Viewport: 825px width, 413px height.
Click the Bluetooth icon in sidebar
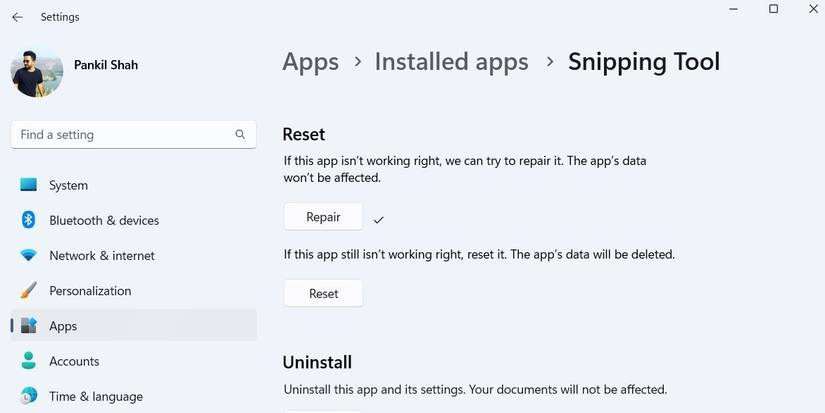tap(29, 220)
